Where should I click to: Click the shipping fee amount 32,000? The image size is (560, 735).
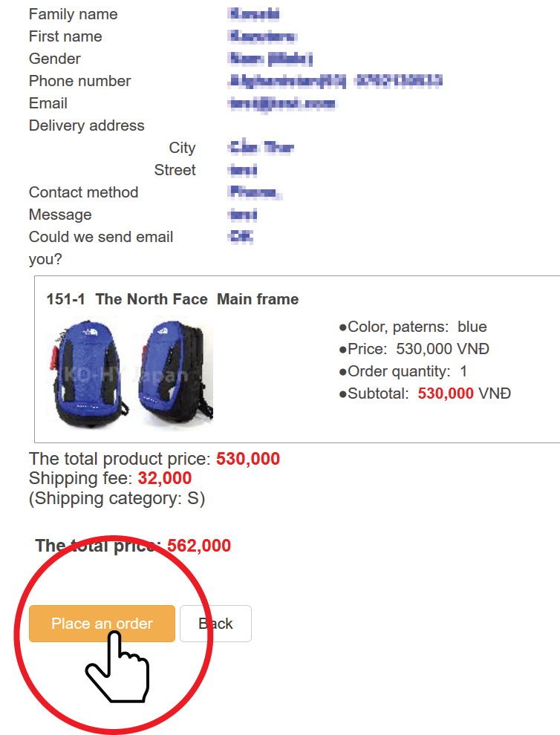tap(164, 478)
